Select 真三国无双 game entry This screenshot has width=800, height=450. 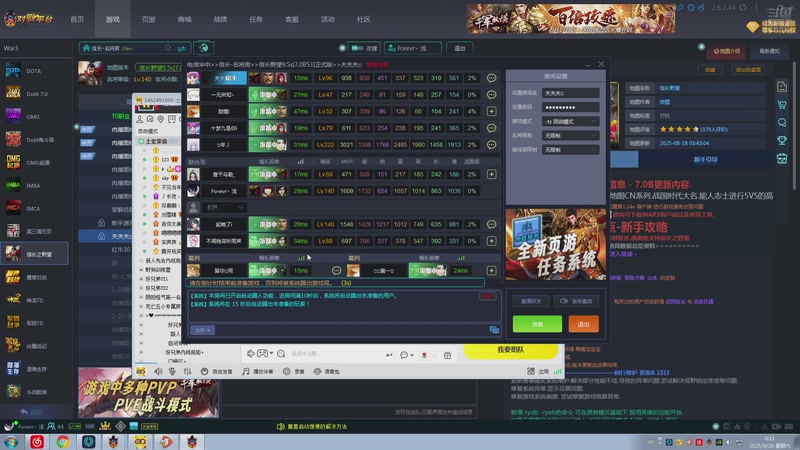34,231
